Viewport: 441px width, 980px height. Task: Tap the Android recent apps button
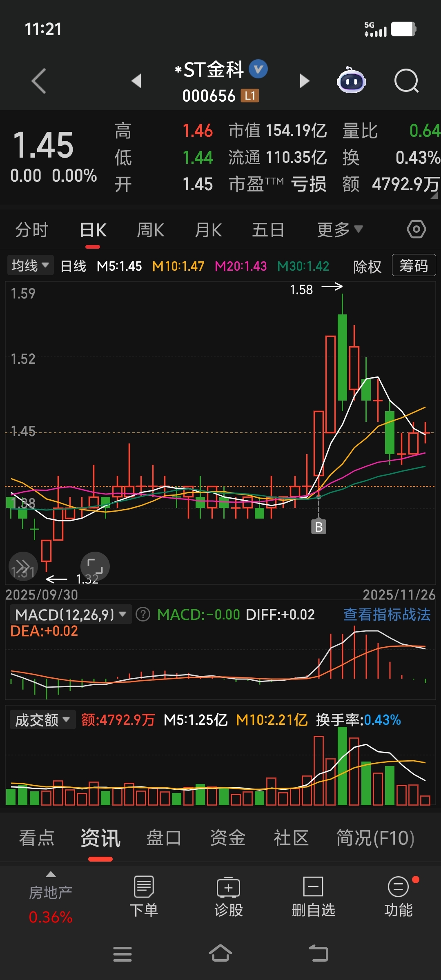(122, 954)
